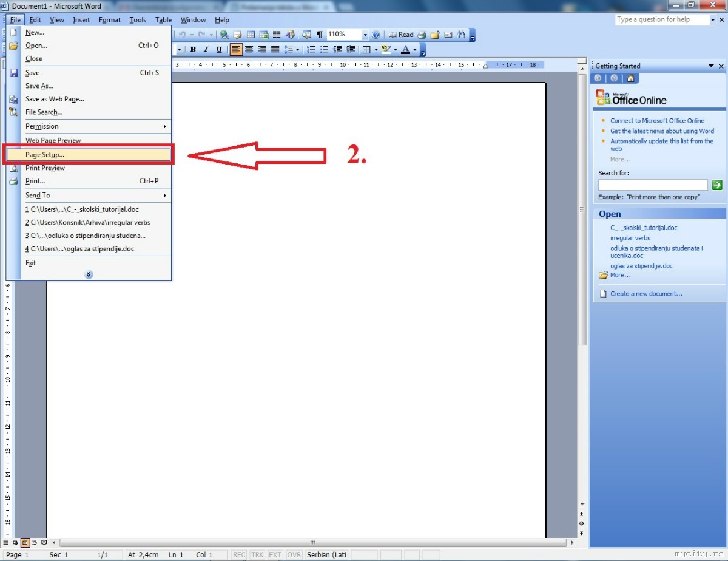Click the horizontal scrollbar thumb
The width and height of the screenshot is (728, 561).
pyautogui.click(x=313, y=542)
